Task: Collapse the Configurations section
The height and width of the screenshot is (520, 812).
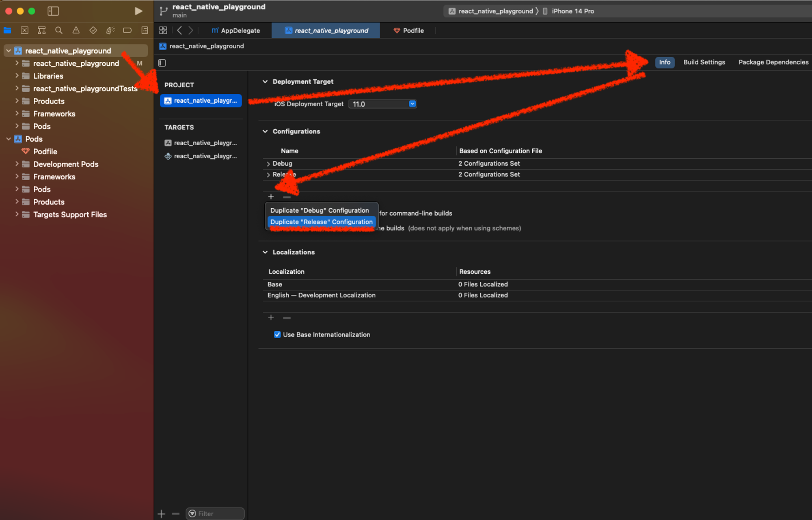Action: click(265, 132)
